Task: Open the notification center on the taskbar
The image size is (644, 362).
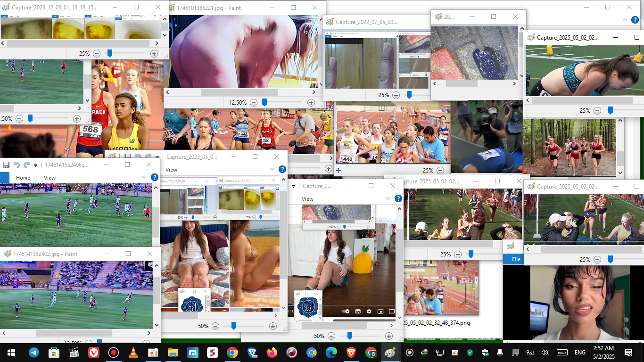Action: coord(628,353)
